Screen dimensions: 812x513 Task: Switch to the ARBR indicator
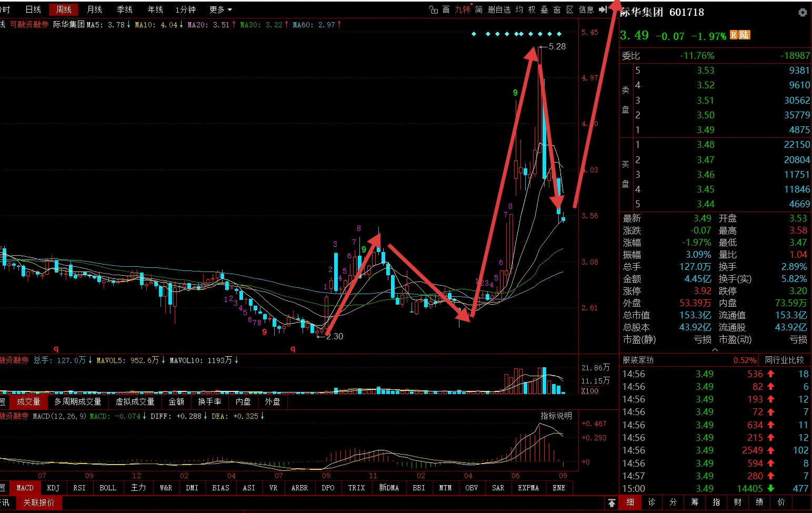point(299,488)
